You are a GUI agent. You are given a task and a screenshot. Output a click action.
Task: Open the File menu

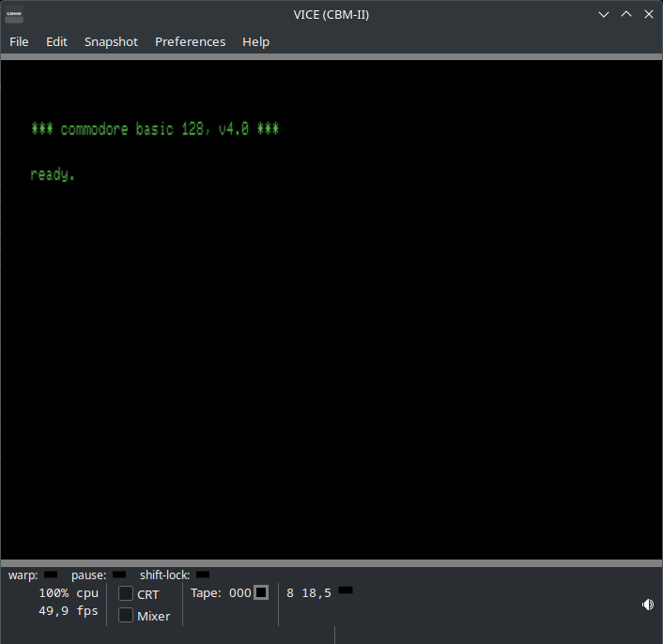[19, 41]
